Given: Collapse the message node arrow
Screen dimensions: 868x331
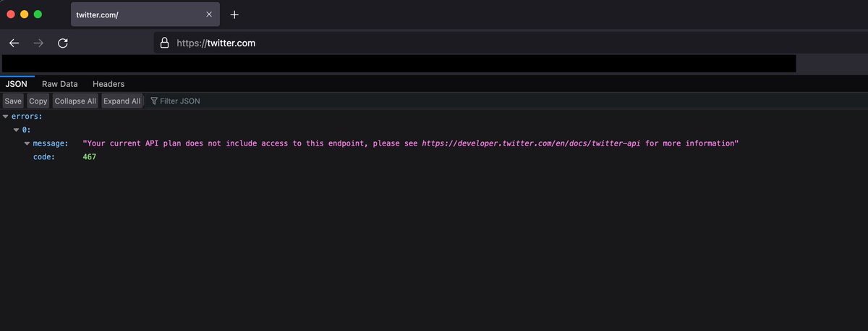Looking at the screenshot, I should pyautogui.click(x=27, y=143).
